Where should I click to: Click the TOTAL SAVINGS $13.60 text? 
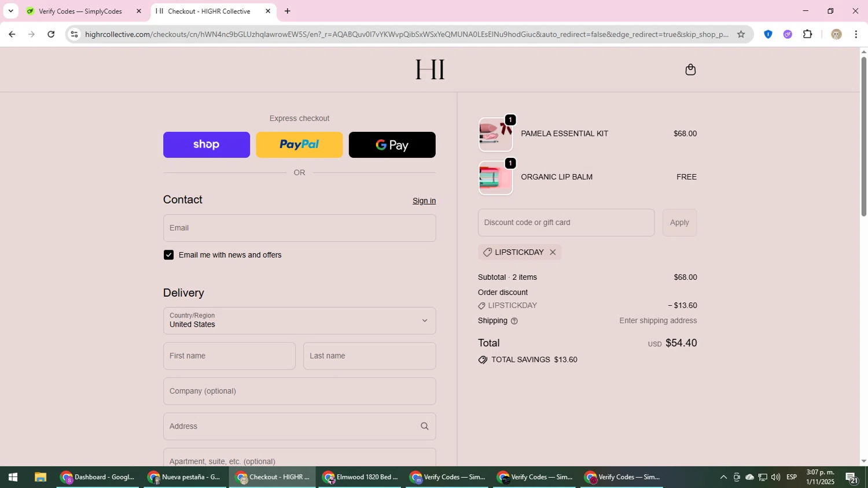coord(534,360)
